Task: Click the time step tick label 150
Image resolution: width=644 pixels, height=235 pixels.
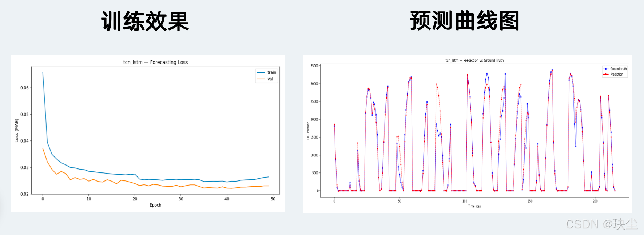Action: [x=530, y=201]
